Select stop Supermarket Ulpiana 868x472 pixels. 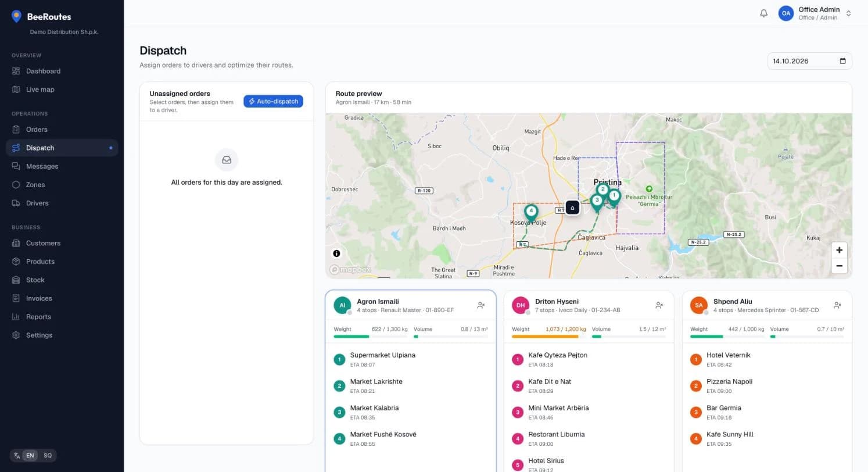coord(411,359)
